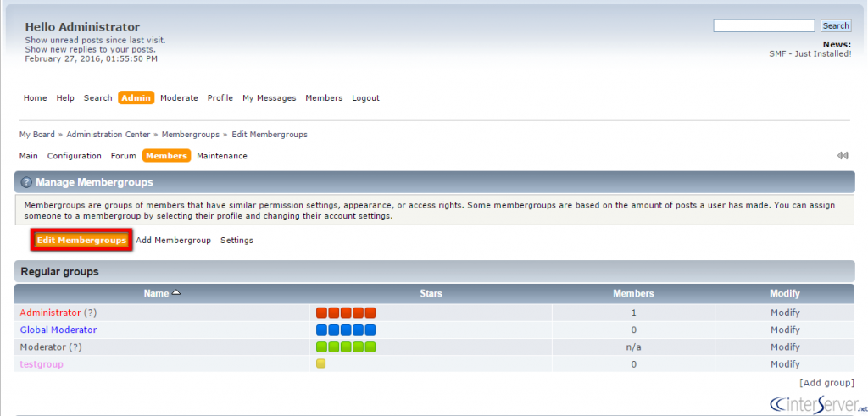Click the Search button at top right
This screenshot has width=868, height=416.
(x=835, y=26)
